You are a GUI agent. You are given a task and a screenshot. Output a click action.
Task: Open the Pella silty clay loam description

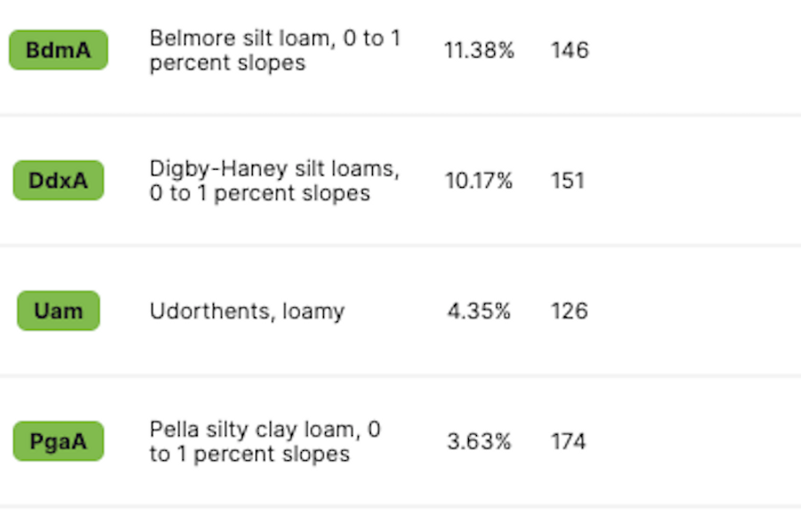pyautogui.click(x=264, y=442)
